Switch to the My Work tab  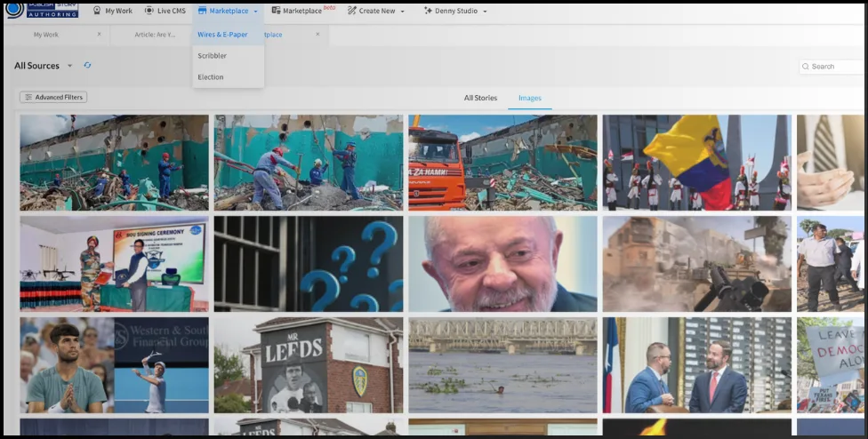pyautogui.click(x=46, y=35)
